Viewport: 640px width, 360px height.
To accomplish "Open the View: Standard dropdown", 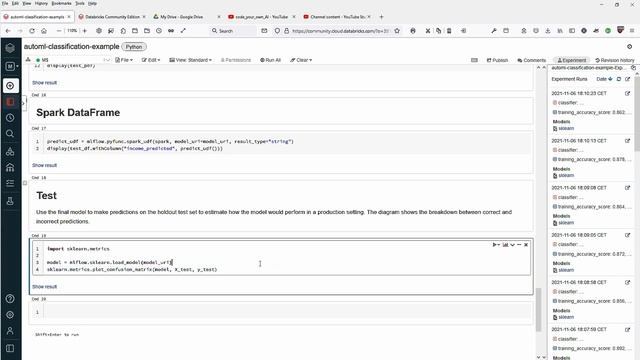I will pyautogui.click(x=190, y=60).
